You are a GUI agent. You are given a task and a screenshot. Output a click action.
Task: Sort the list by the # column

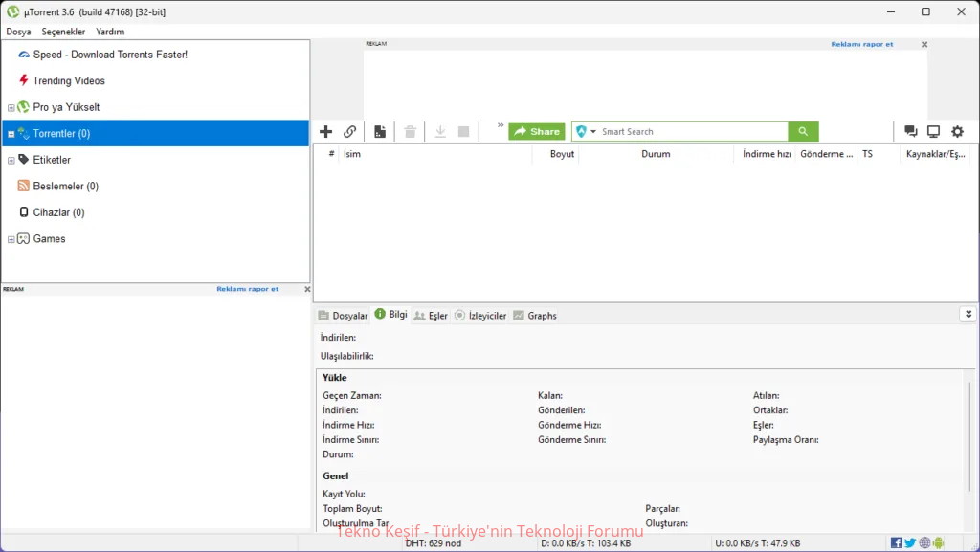click(x=331, y=154)
